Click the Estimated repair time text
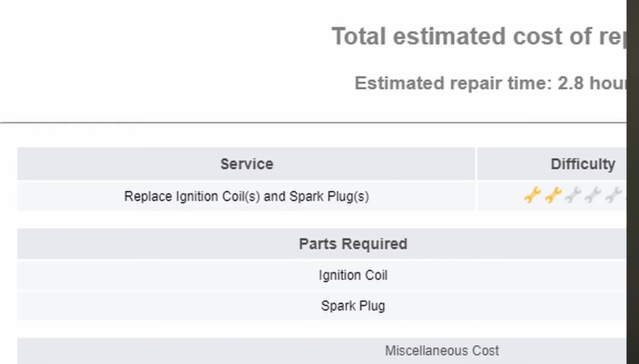This screenshot has width=639, height=364. [490, 83]
